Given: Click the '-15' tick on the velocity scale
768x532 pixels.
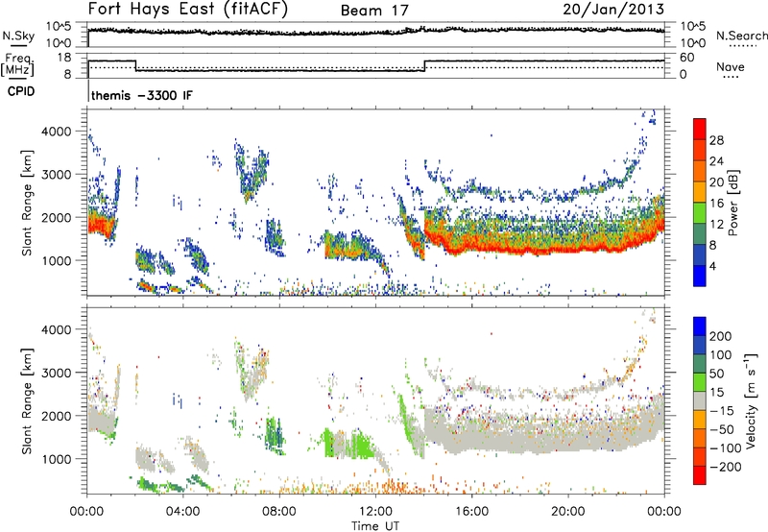Looking at the screenshot, I should (x=722, y=410).
